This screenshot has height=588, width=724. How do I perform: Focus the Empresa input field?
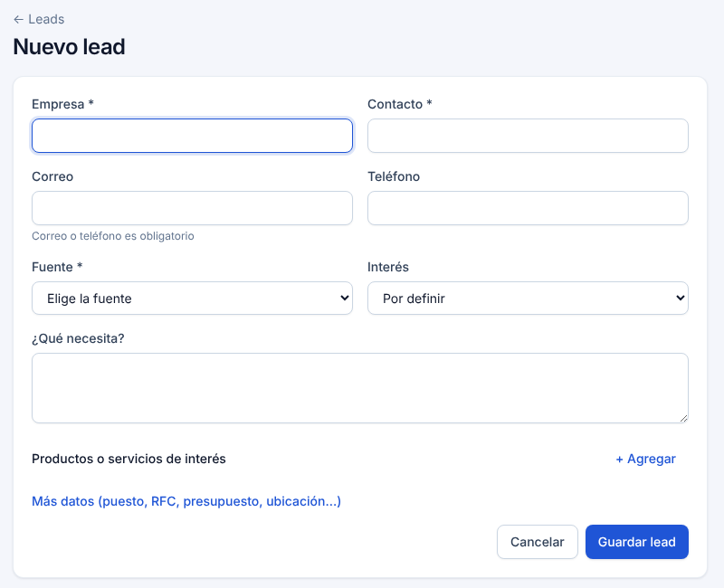pos(192,136)
